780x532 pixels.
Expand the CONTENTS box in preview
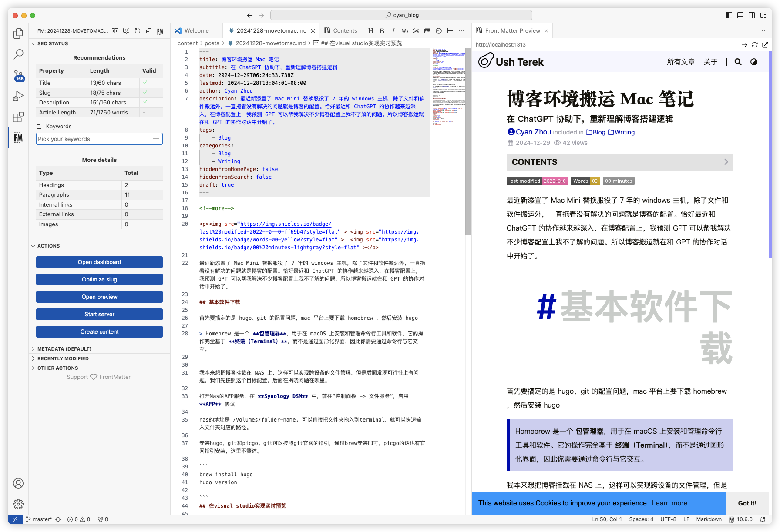[620, 162]
